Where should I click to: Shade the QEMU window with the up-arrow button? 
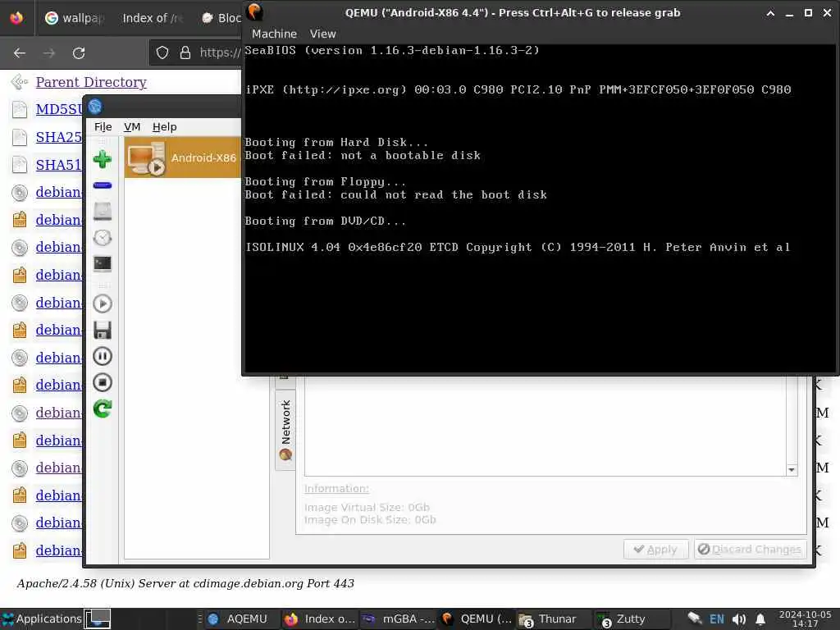tap(770, 13)
